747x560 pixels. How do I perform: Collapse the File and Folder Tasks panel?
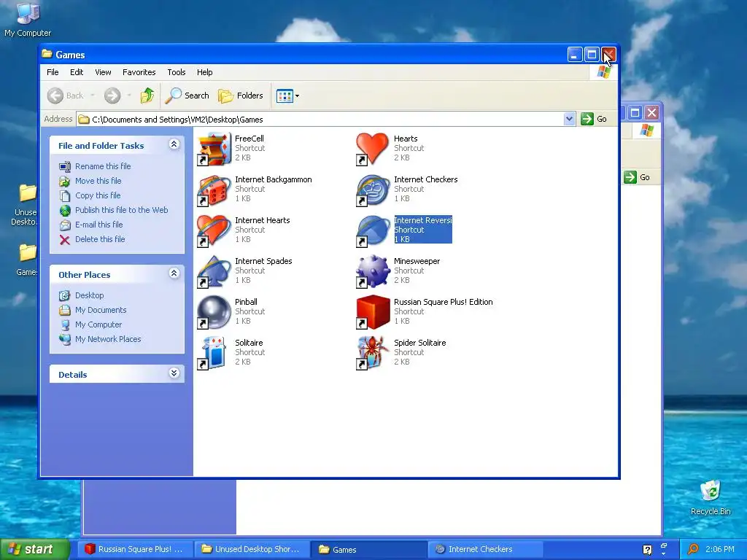point(174,144)
